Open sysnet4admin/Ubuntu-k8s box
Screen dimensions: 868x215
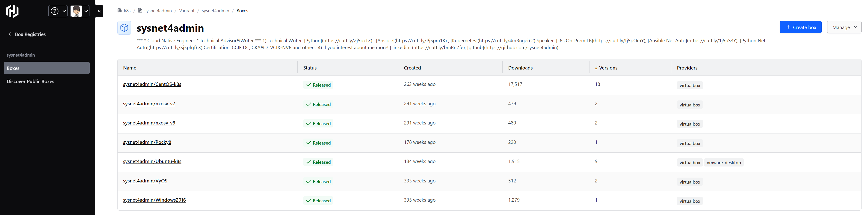[x=152, y=161]
